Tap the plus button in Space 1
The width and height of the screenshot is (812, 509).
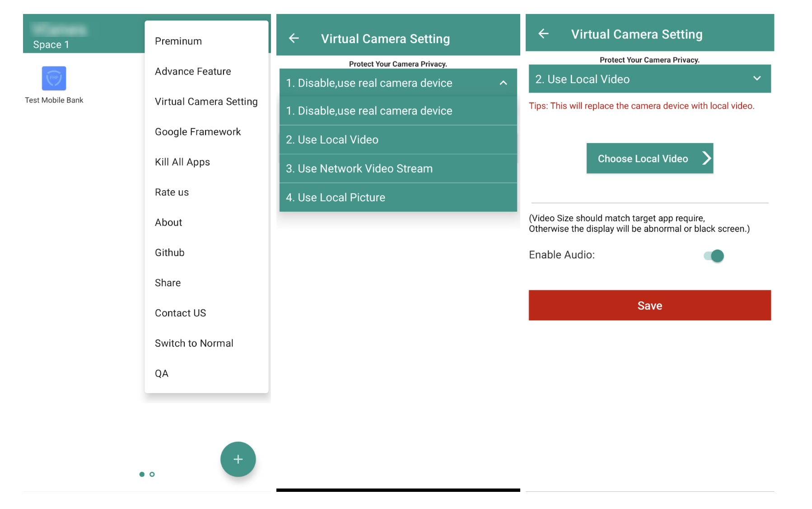click(238, 459)
